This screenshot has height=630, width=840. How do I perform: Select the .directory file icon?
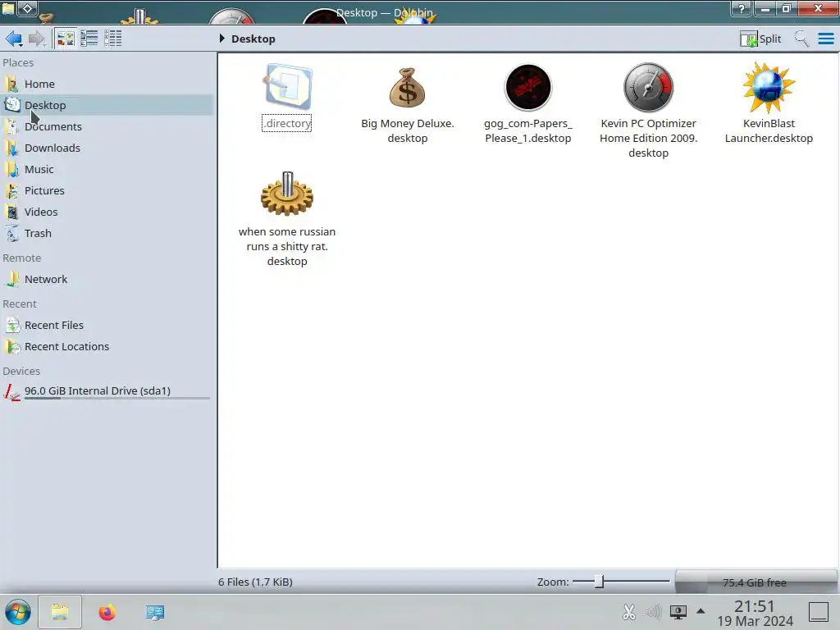[x=287, y=86]
